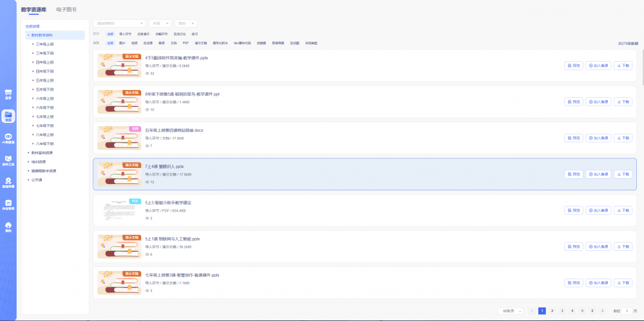Select the 导入环节 stage filter

(125, 33)
